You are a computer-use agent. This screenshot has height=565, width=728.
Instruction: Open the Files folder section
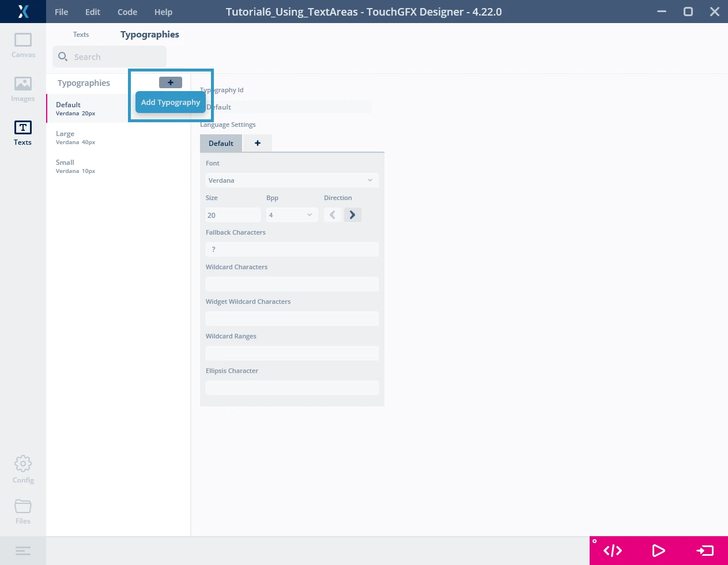[x=23, y=511]
